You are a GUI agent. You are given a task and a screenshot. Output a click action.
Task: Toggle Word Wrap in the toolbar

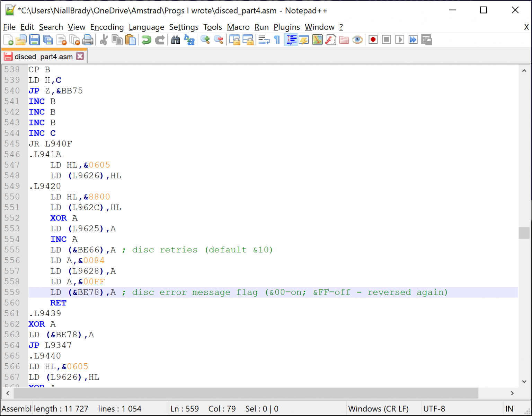pyautogui.click(x=264, y=40)
